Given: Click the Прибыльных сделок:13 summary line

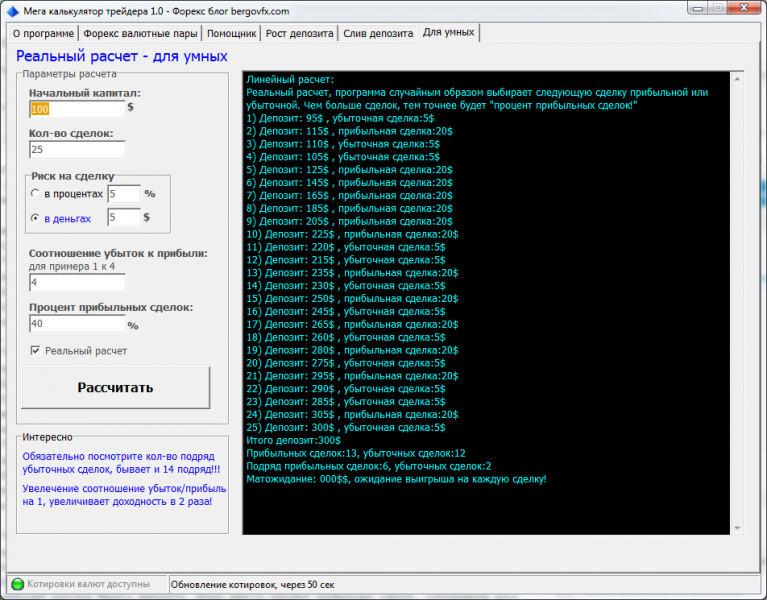Looking at the screenshot, I should (x=356, y=453).
